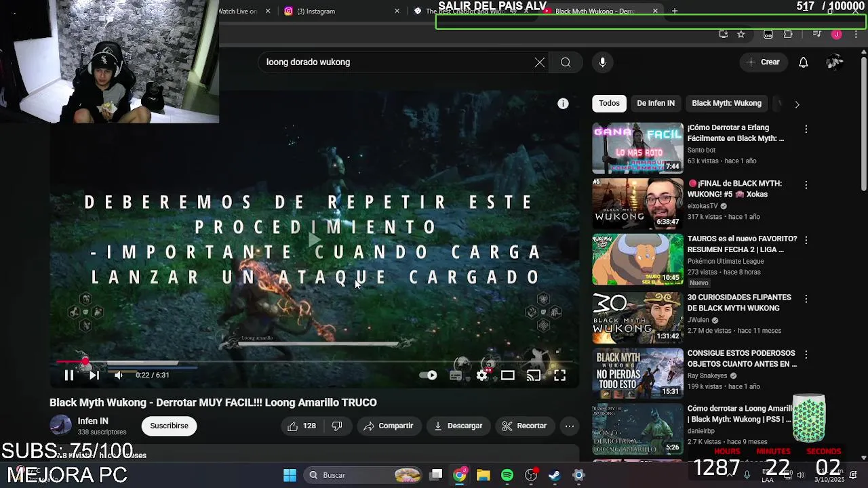Open Steam from the taskbar

pos(555,475)
